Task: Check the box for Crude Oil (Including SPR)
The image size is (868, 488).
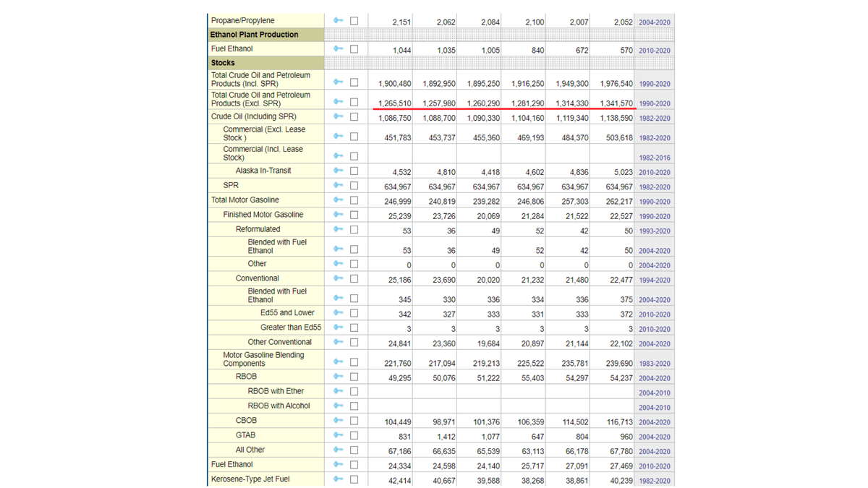Action: click(354, 116)
